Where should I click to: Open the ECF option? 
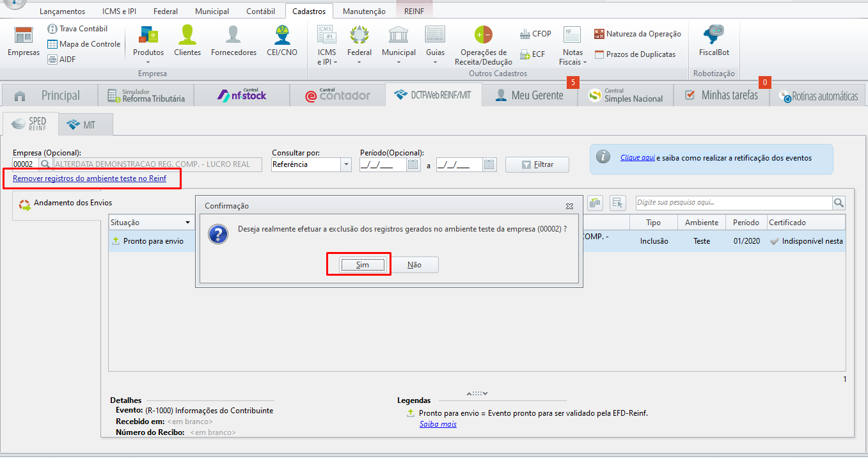[x=532, y=54]
